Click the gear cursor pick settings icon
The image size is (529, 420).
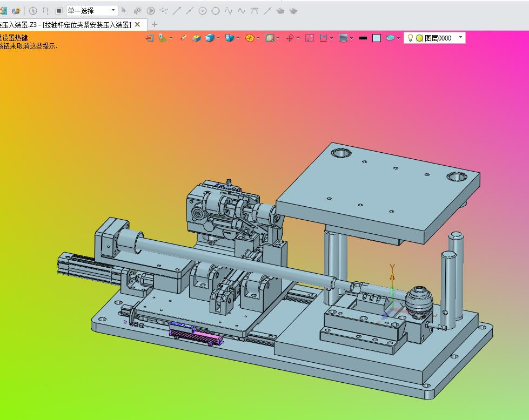click(138, 11)
